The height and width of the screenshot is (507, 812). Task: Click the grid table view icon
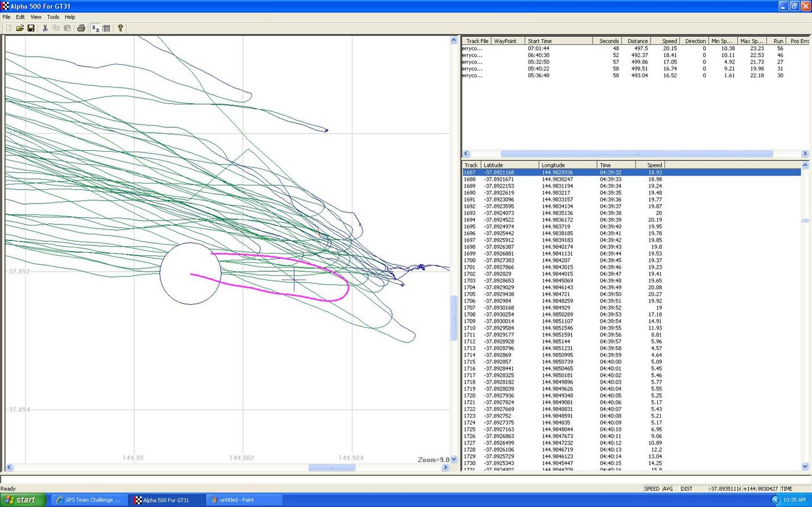click(x=106, y=28)
